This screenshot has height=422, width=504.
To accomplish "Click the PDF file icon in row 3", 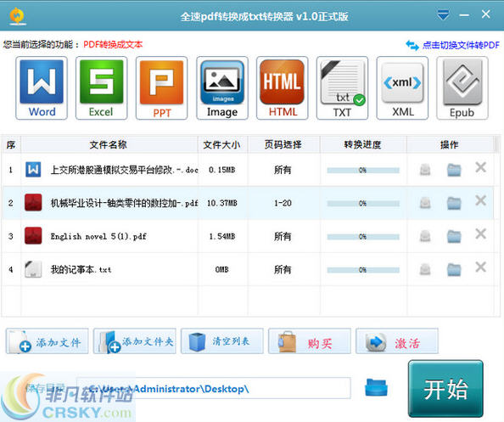I will (x=33, y=236).
